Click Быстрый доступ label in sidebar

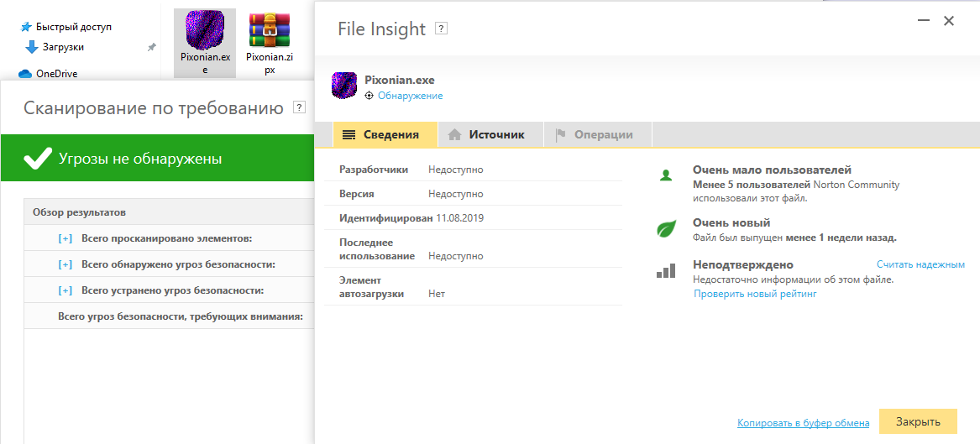(75, 28)
